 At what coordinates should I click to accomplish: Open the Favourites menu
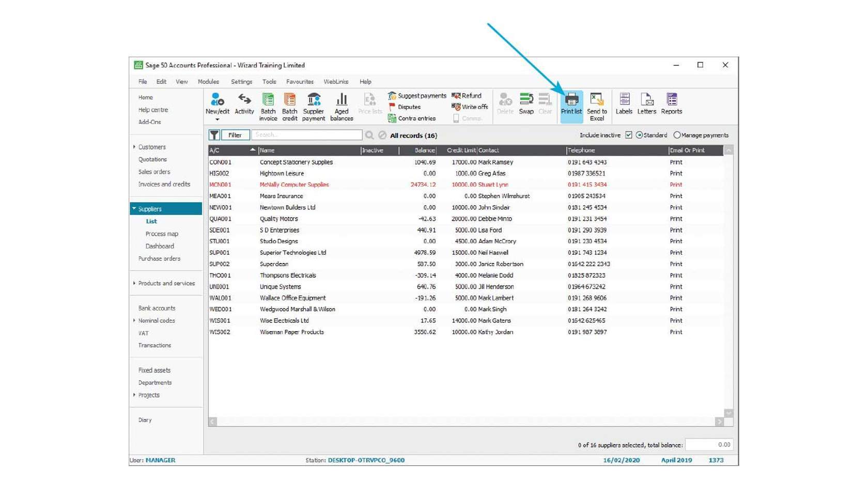(x=300, y=82)
